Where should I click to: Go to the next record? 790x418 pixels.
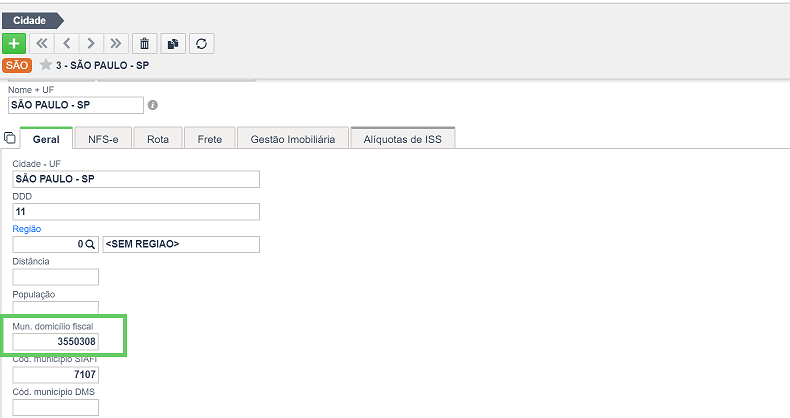point(91,43)
